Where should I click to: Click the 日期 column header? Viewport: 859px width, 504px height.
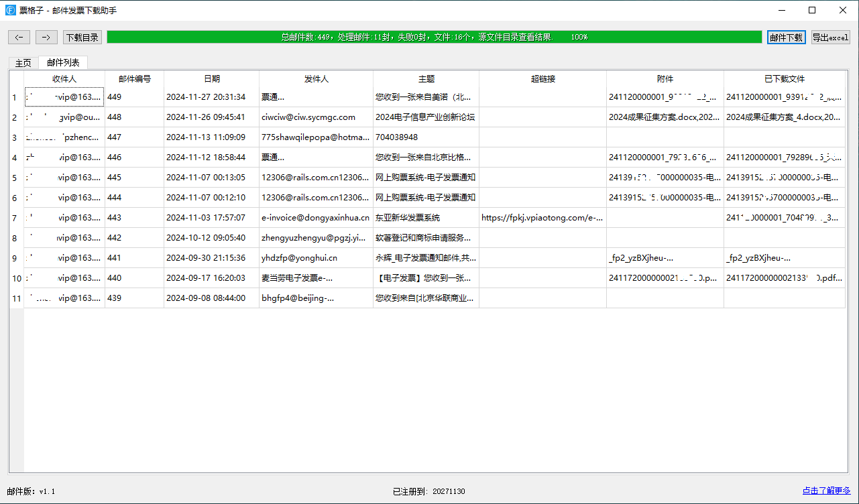pos(211,78)
